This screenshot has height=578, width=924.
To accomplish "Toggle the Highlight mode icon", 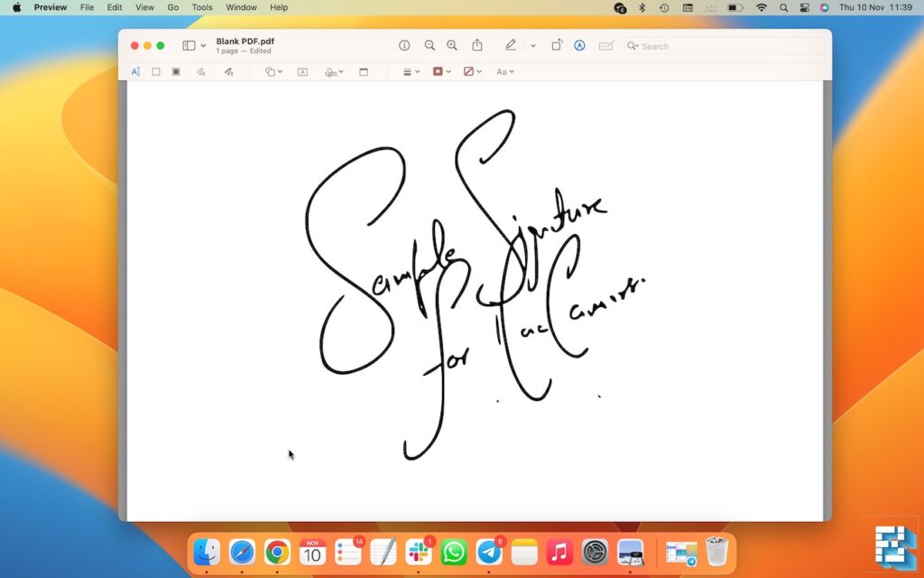I will 578,45.
